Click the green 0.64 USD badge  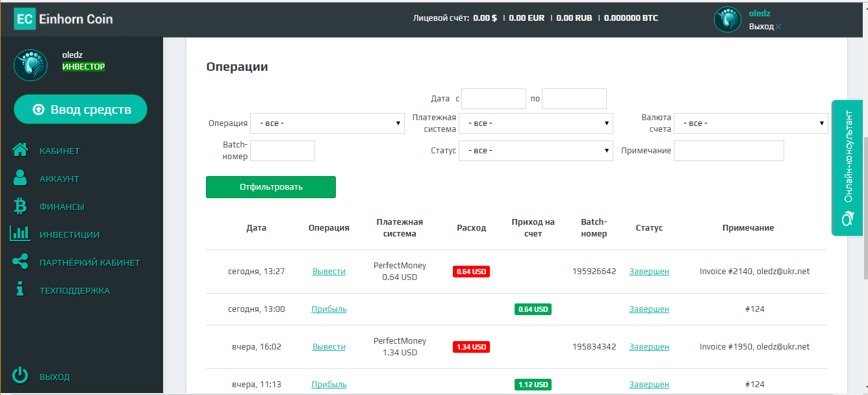[x=533, y=309]
